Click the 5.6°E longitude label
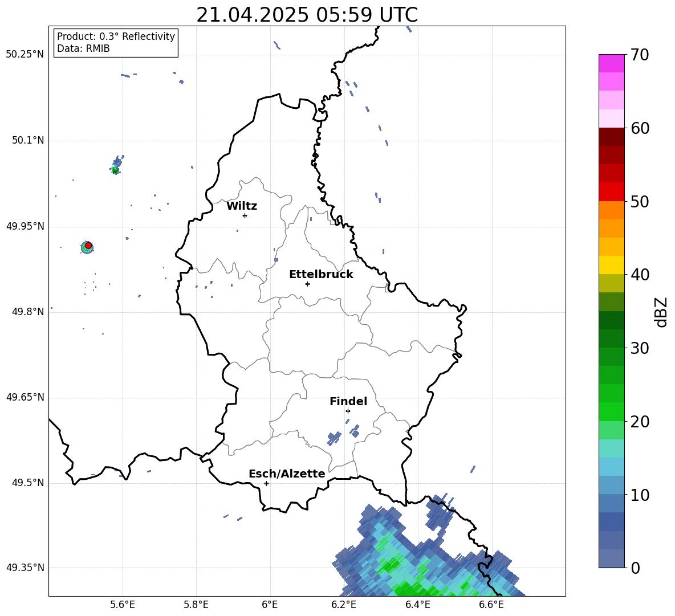This screenshot has width=675, height=616. tap(123, 605)
